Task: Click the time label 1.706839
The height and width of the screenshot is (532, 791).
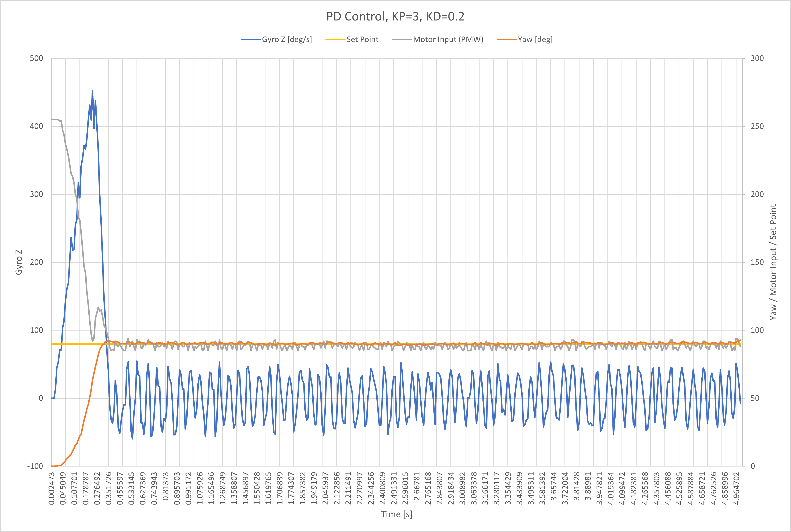Action: [x=279, y=488]
